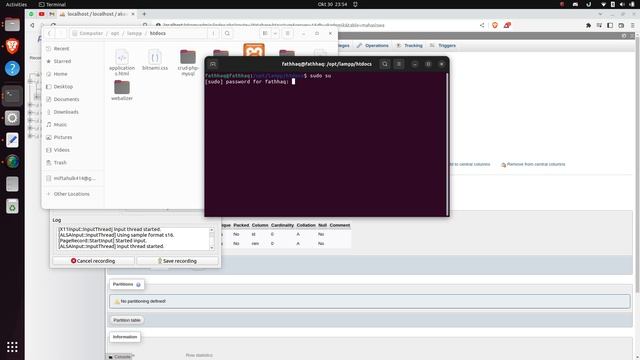This screenshot has height=360, width=640.
Task: Select the Terminal icon in the dock
Action: (12, 96)
